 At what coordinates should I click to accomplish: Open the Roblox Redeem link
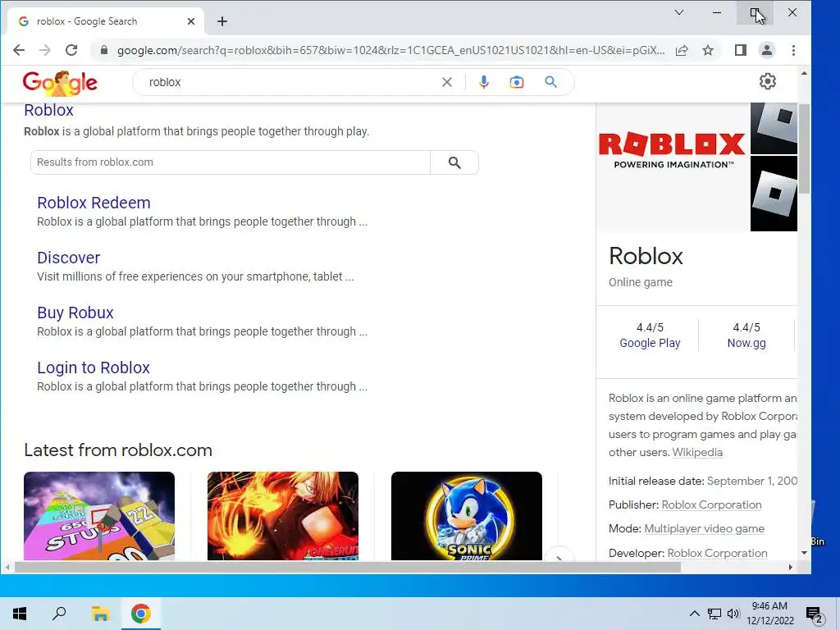(94, 203)
